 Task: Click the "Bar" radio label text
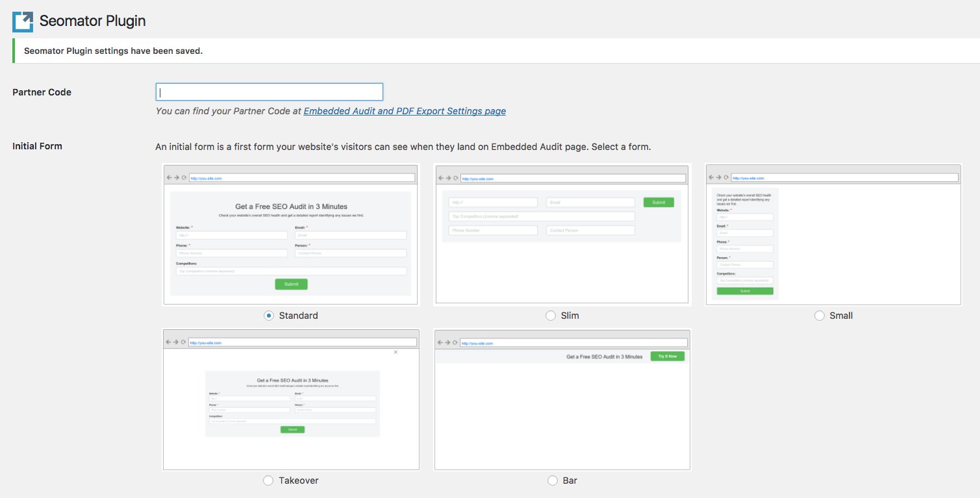570,480
